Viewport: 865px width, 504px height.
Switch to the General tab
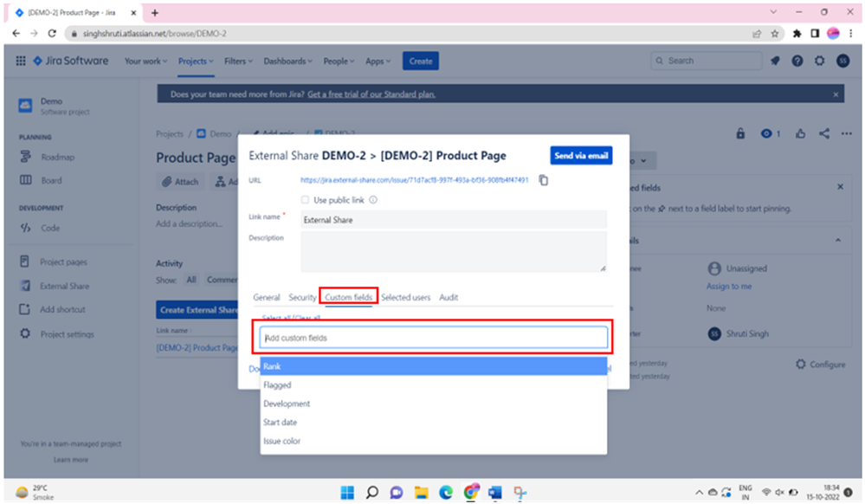[x=267, y=298]
